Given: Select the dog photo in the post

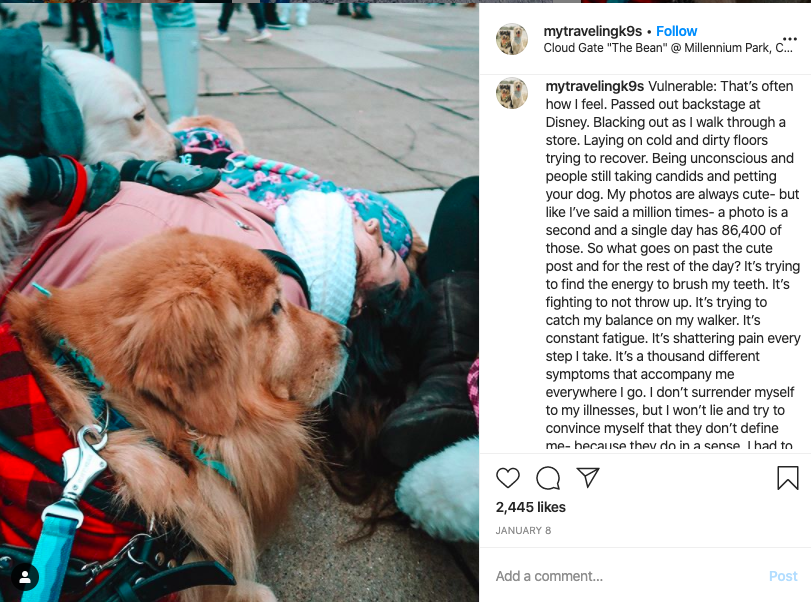Looking at the screenshot, I should pos(239,302).
